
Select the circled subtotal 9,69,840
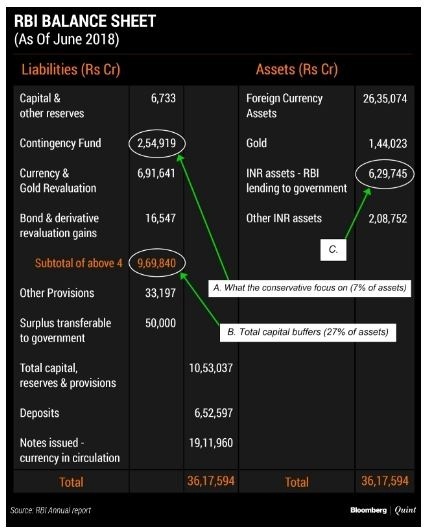coord(157,263)
